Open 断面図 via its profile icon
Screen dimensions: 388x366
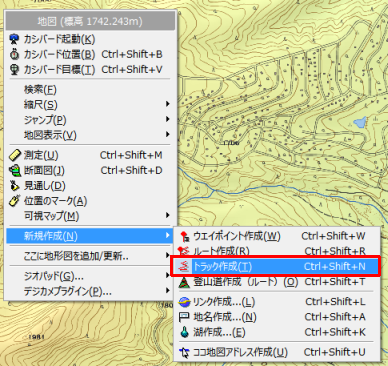tap(14, 170)
